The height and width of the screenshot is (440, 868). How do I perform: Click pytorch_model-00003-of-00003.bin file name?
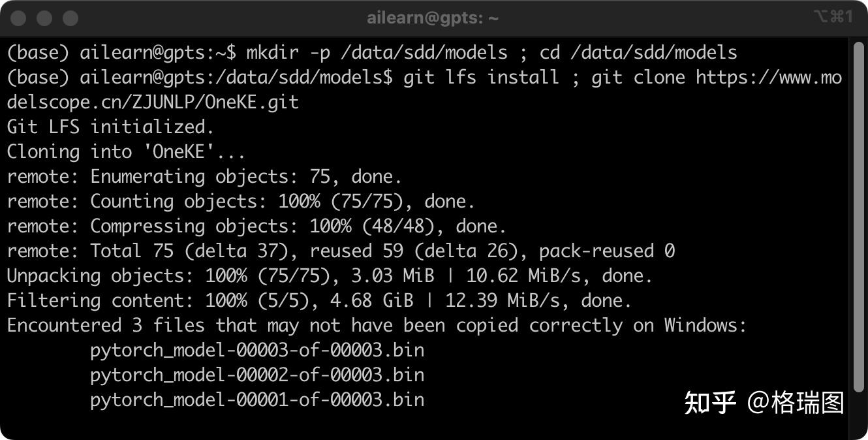pos(257,351)
